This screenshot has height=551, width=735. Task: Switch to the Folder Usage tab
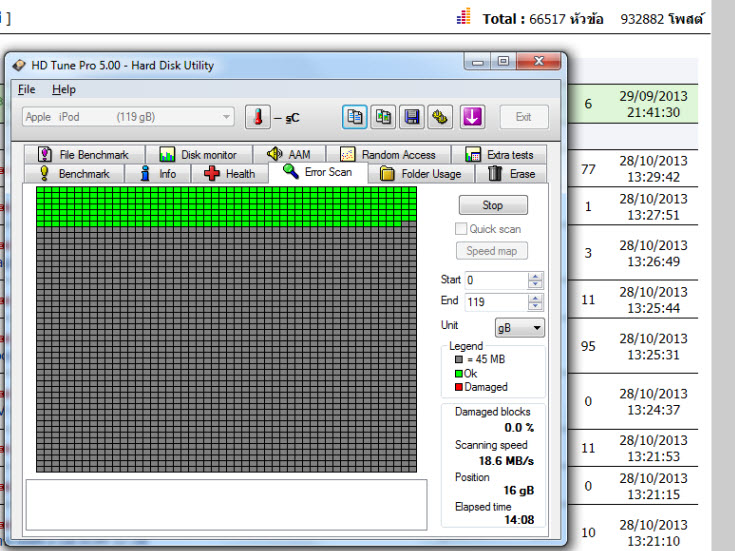pos(420,174)
